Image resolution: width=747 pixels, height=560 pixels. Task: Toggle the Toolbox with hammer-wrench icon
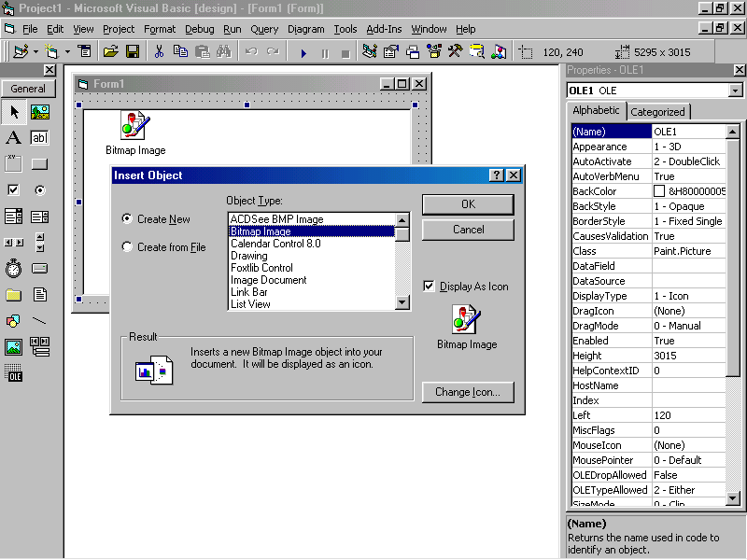[x=456, y=51]
